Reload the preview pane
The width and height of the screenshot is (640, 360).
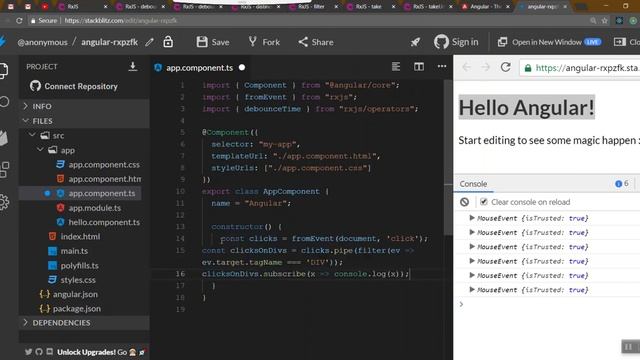coord(505,67)
